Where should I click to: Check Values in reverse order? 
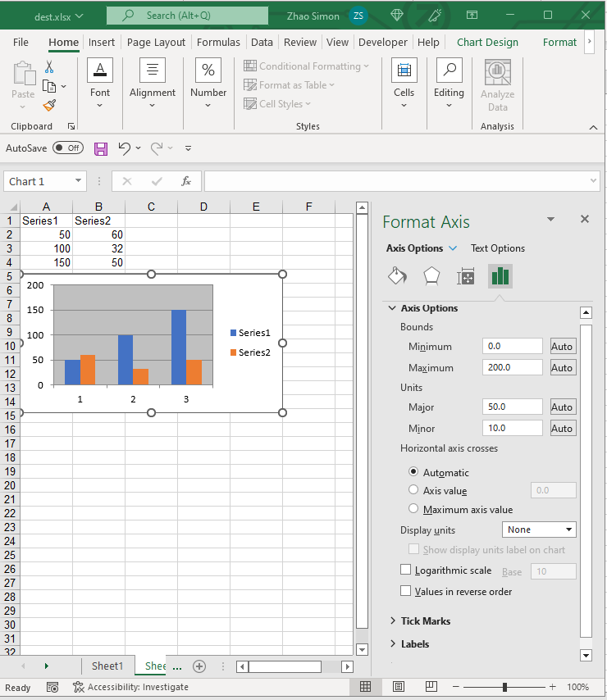tap(405, 591)
